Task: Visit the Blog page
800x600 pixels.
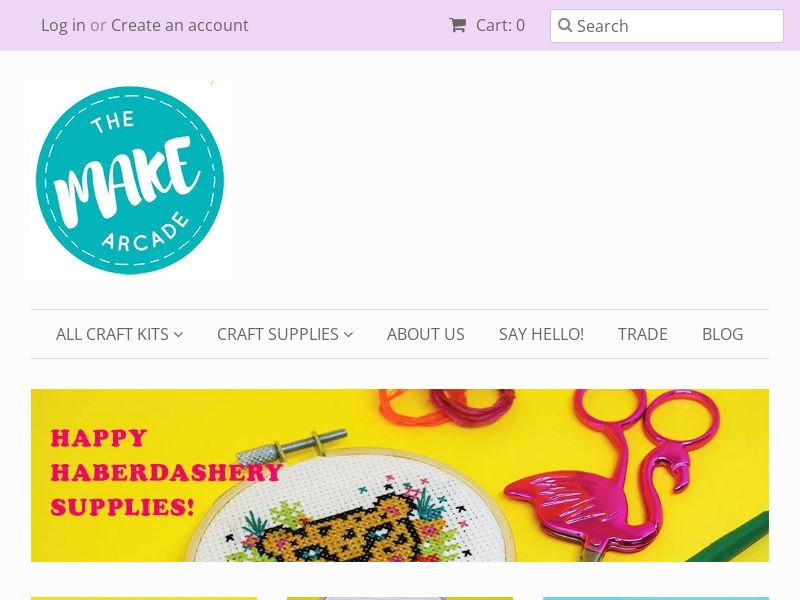Action: [x=722, y=334]
